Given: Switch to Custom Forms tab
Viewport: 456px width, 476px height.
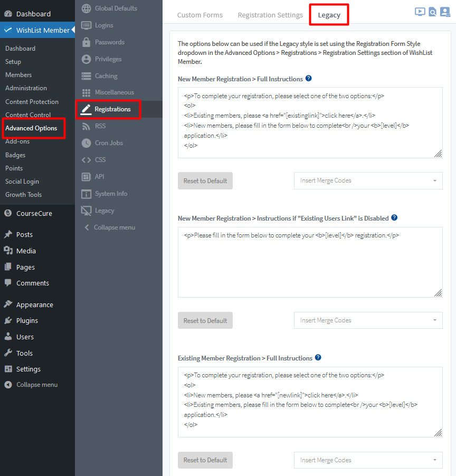Looking at the screenshot, I should point(200,15).
